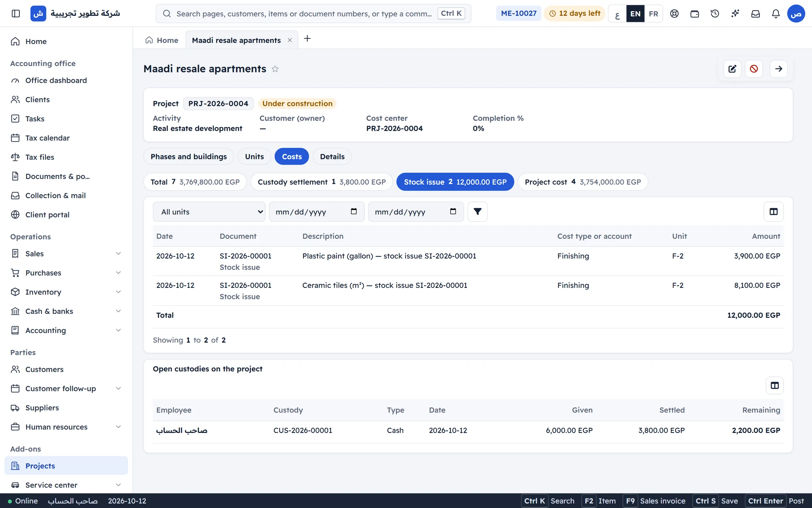Open the support lifebuoy icon
Image resolution: width=812 pixels, height=508 pixels.
674,14
